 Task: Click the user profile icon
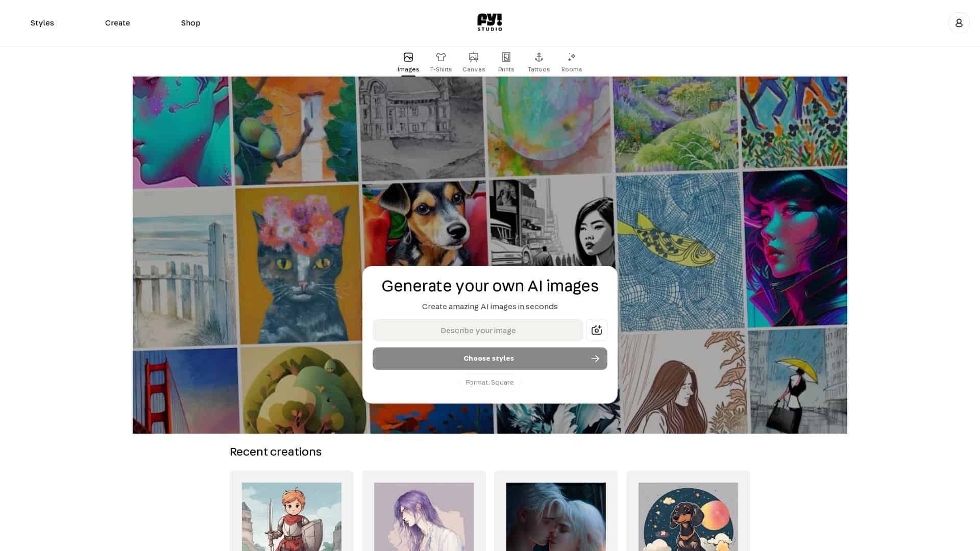[x=959, y=22]
